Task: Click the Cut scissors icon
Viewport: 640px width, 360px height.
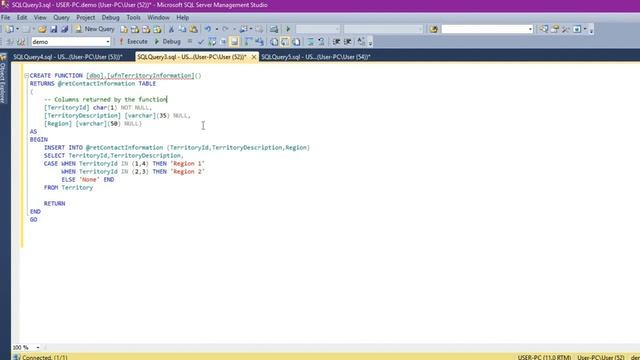Action: (x=171, y=29)
